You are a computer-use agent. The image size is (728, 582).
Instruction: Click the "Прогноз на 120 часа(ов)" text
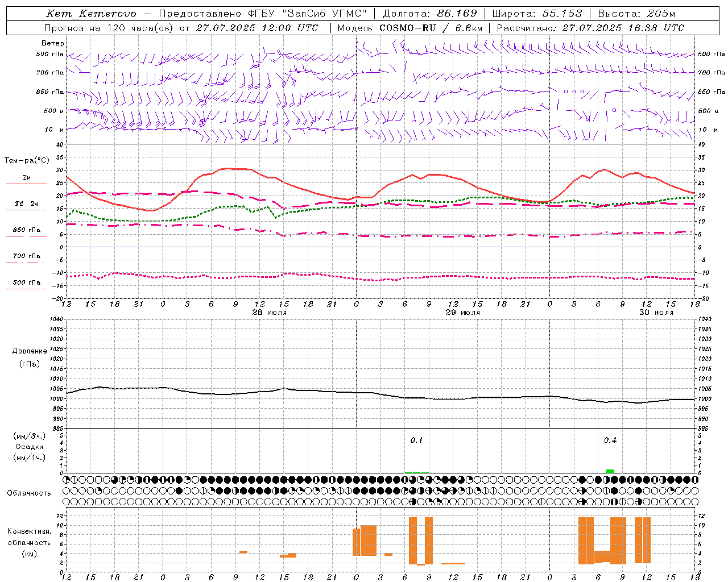click(110, 28)
